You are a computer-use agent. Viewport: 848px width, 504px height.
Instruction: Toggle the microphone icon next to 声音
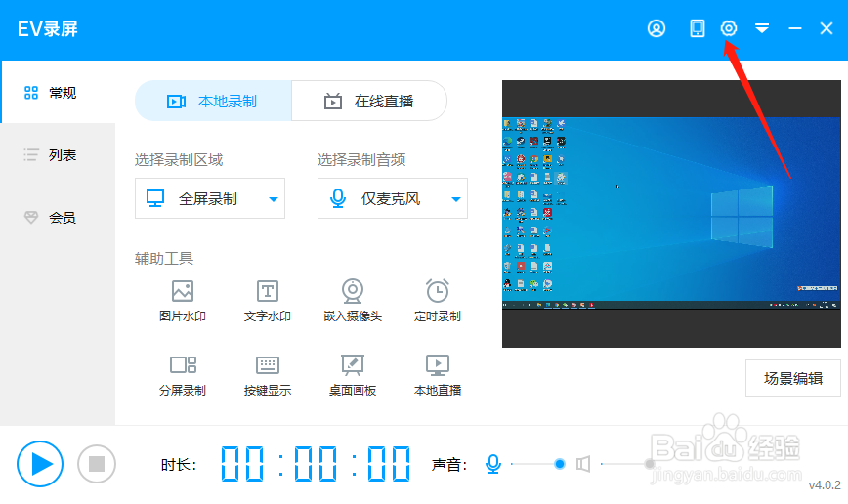coord(493,464)
